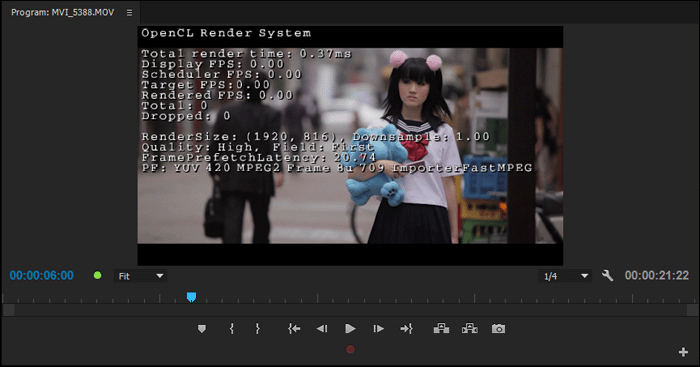Open the Fit zoom level dropdown
The height and width of the screenshot is (367, 700).
pos(141,276)
